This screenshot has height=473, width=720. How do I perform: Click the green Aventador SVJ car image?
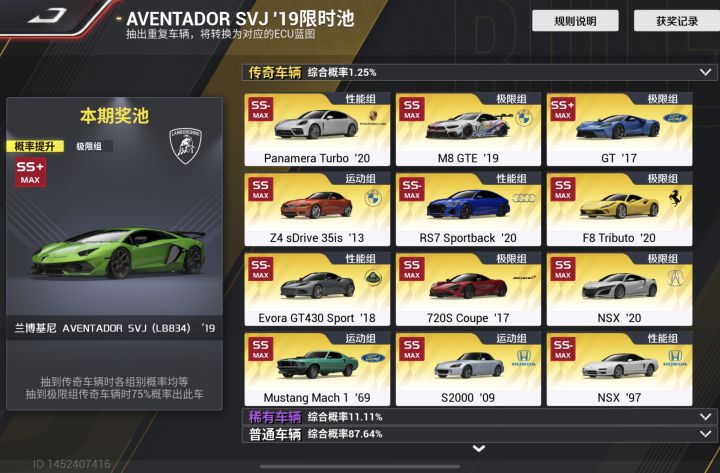point(118,253)
